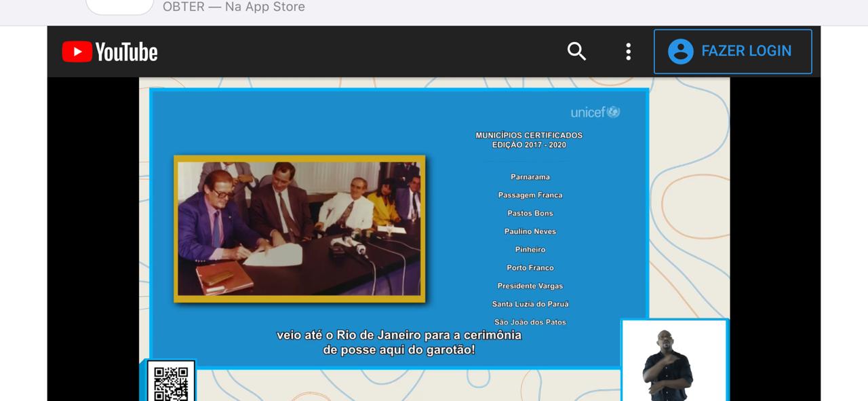This screenshot has height=401, width=868.
Task: Select the QR code in the video corner
Action: point(171,382)
